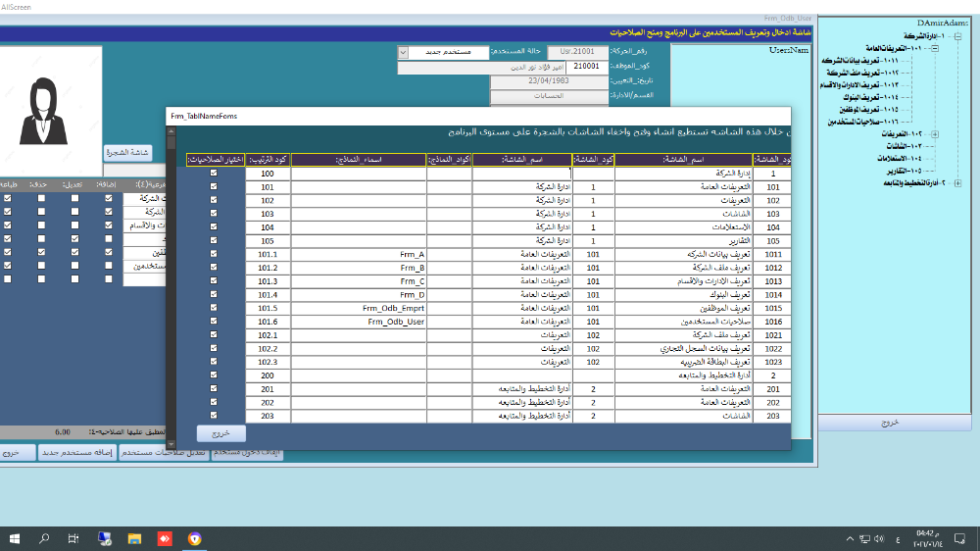This screenshot has width=980, height=551.
Task: Open the Windows Start menu
Action: point(15,538)
